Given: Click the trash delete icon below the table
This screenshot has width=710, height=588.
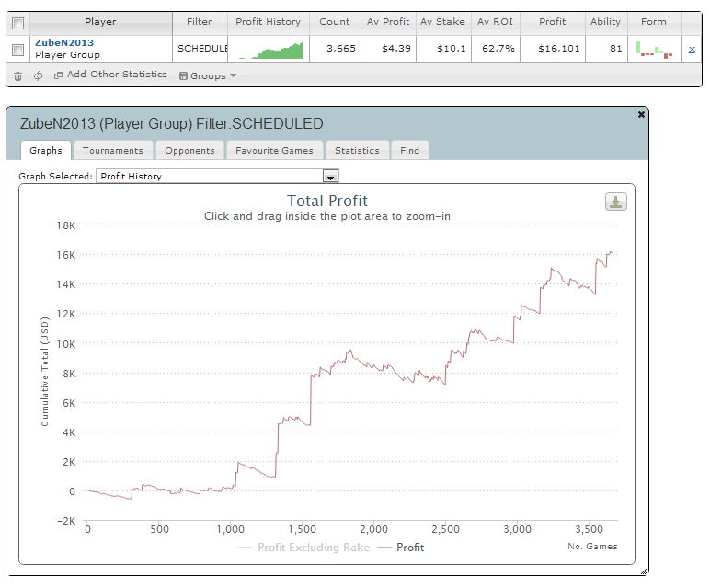Looking at the screenshot, I should coord(17,76).
